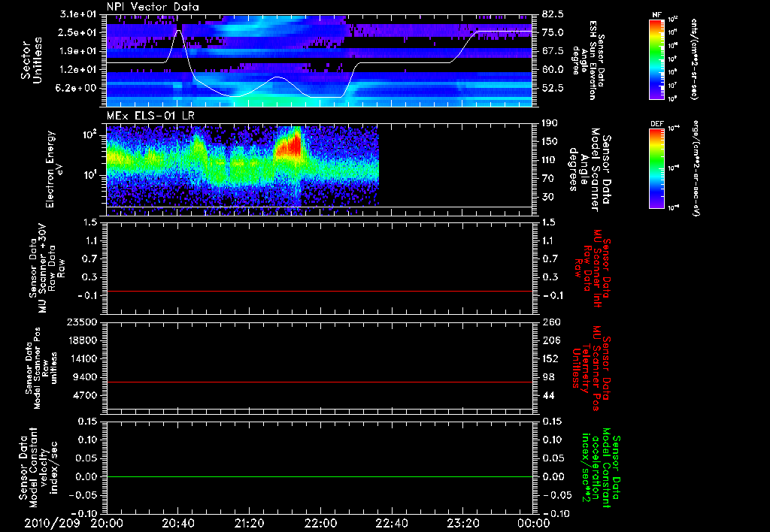
Task: Click the 44 telemetry tick label
Action: [550, 395]
